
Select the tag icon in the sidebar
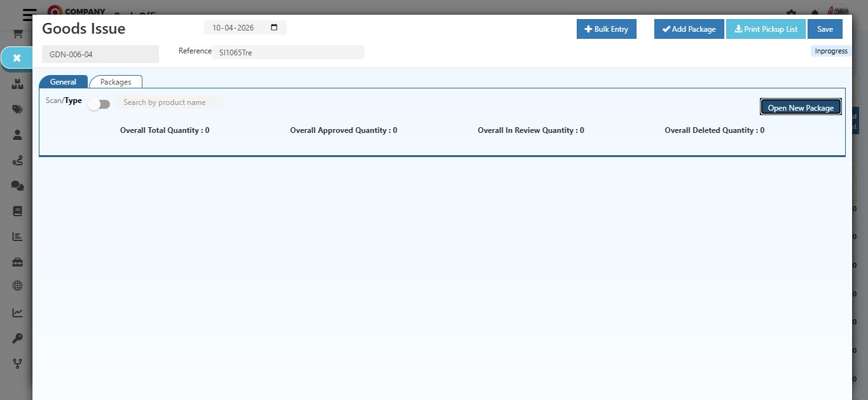pyautogui.click(x=17, y=109)
